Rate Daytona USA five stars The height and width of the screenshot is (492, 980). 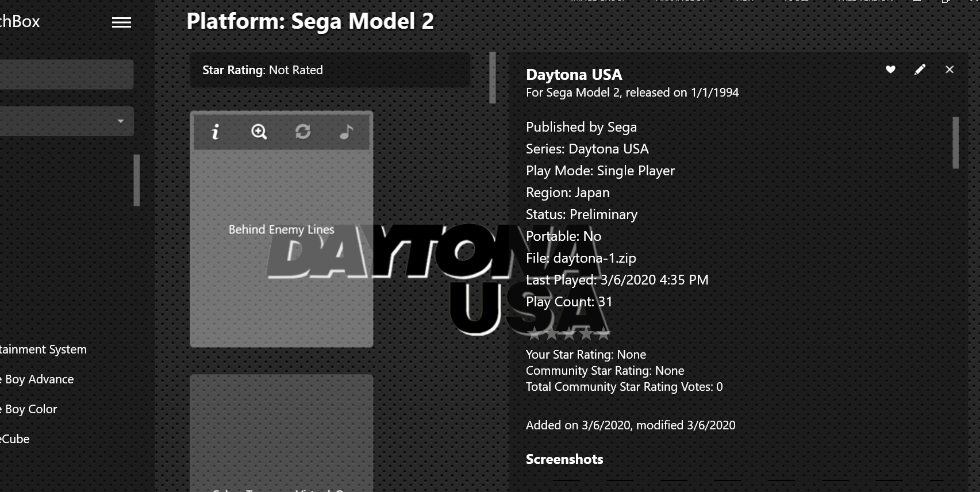pyautogui.click(x=603, y=334)
